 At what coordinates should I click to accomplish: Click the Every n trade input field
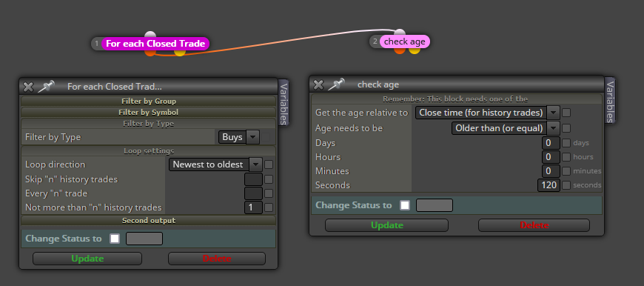tap(253, 193)
